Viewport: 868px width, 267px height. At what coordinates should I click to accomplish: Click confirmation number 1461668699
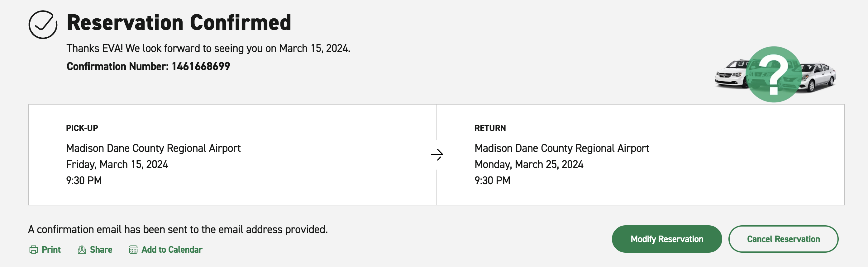(x=201, y=66)
